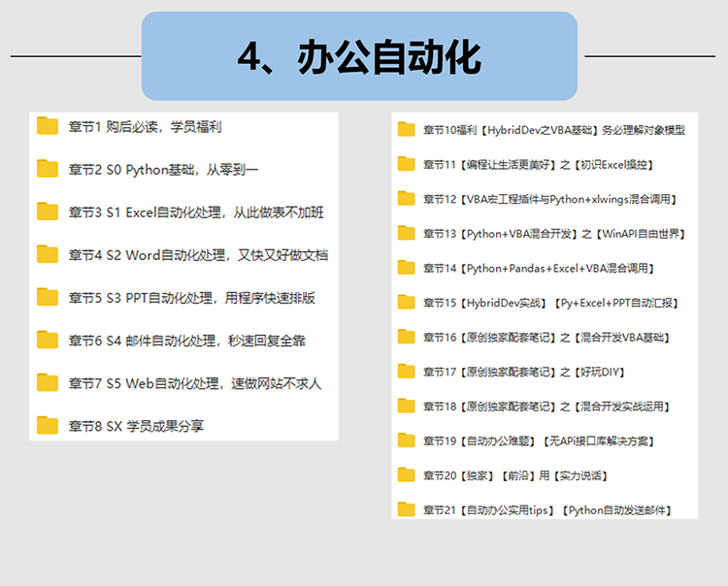Click the text 章节1 购后必读，学员福利
The width and height of the screenshot is (728, 586).
point(146,127)
